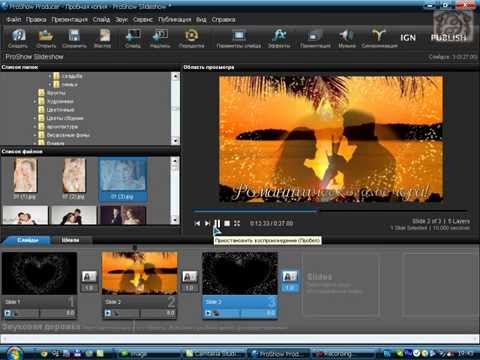This screenshot has width=480, height=360.
Task: Open the Звук menu
Action: point(122,20)
